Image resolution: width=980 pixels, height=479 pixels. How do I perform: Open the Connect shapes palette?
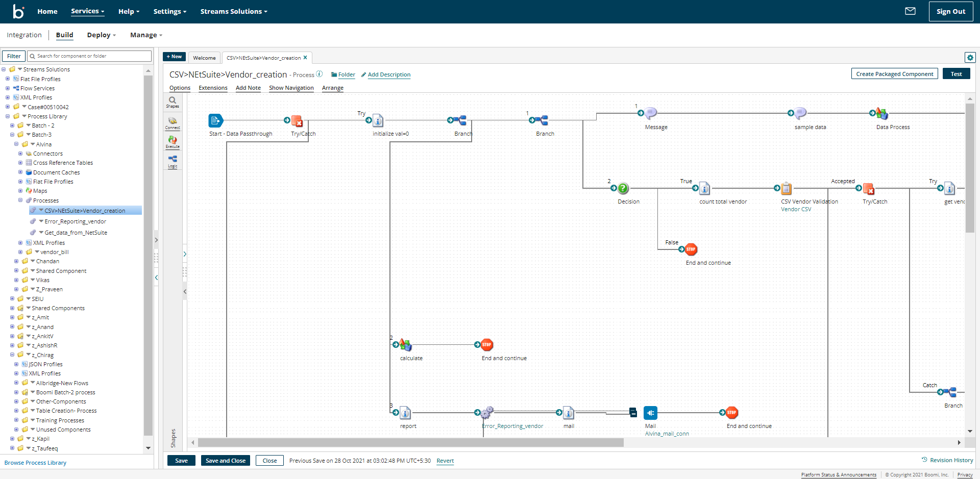173,123
